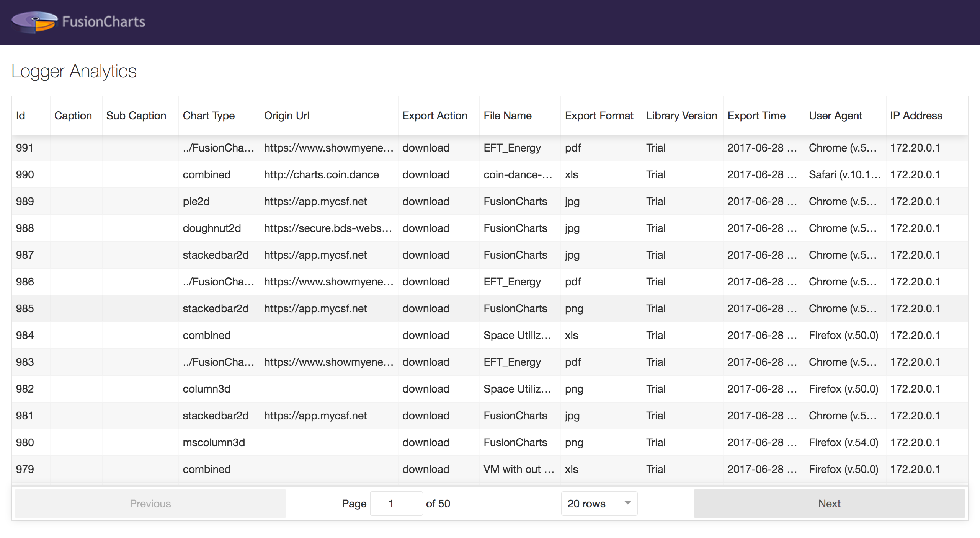
Task: Focus the page number input field
Action: [396, 504]
